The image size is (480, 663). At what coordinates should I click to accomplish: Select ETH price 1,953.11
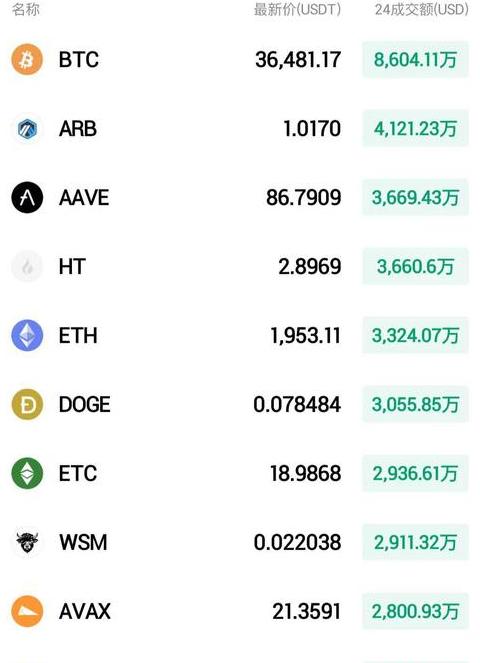(x=305, y=336)
